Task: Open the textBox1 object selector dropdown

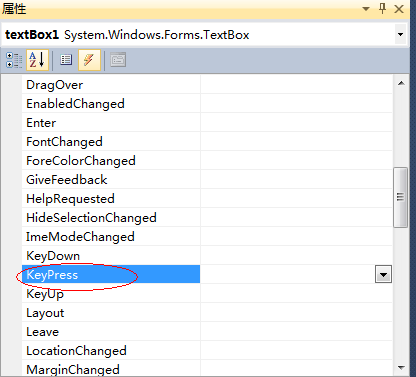Action: (x=400, y=34)
